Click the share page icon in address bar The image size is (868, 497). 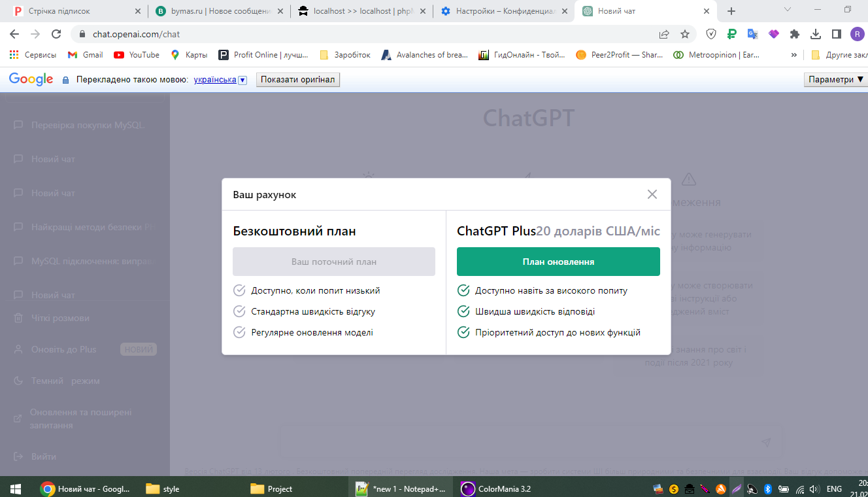click(x=664, y=34)
